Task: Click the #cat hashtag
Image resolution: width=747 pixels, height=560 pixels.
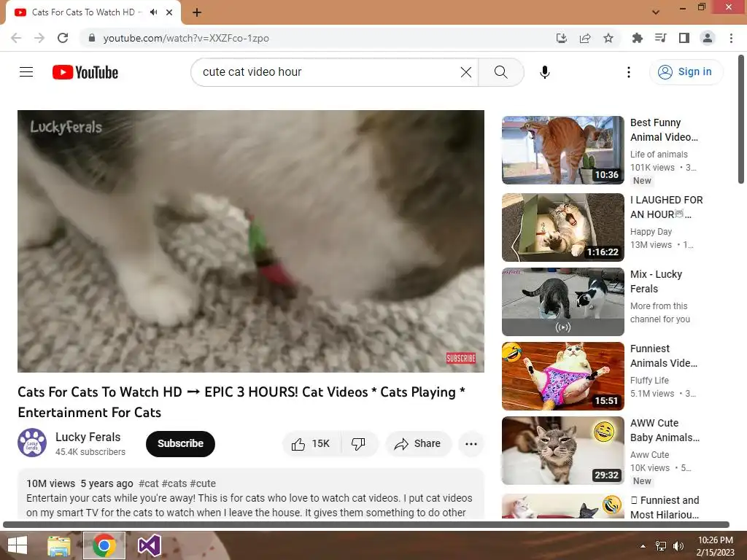Action: coord(149,483)
